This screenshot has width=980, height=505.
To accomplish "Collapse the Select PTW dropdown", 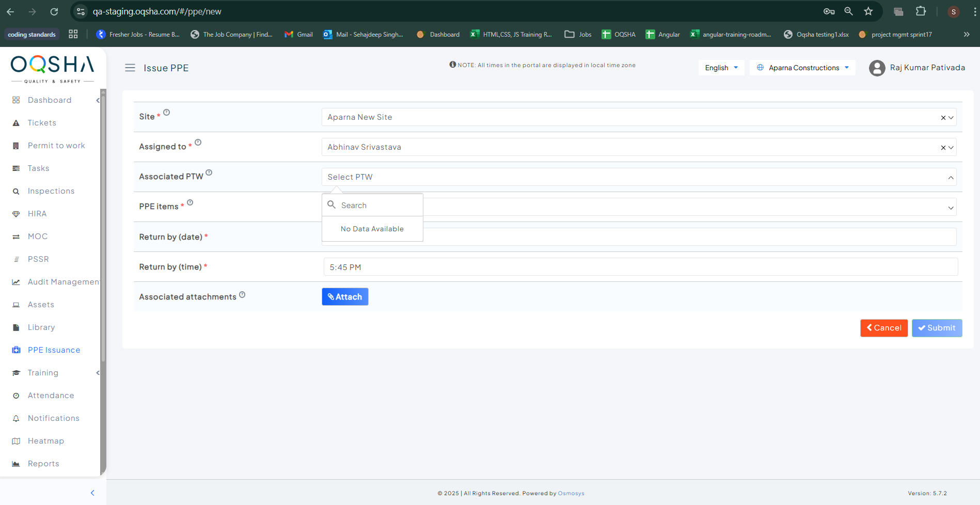I will [x=951, y=178].
